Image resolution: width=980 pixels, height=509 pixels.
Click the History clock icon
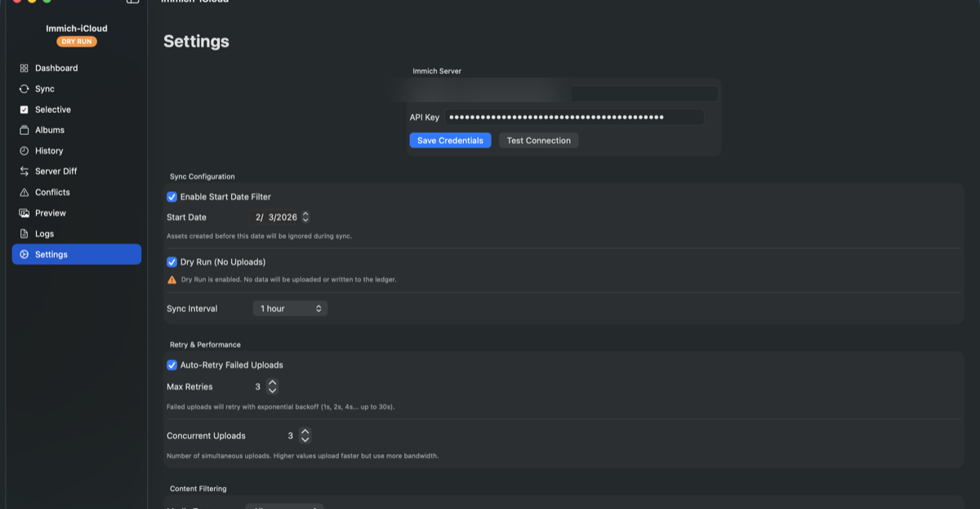24,151
